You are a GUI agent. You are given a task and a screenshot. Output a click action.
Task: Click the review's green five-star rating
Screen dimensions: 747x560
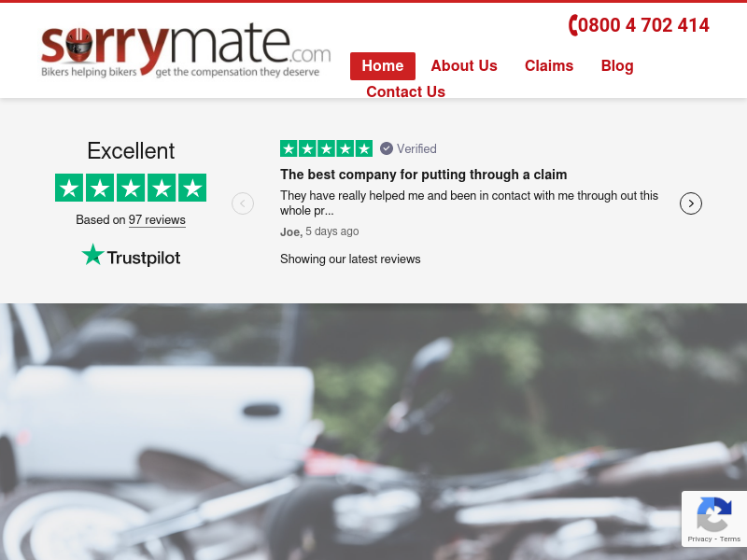[x=326, y=148]
